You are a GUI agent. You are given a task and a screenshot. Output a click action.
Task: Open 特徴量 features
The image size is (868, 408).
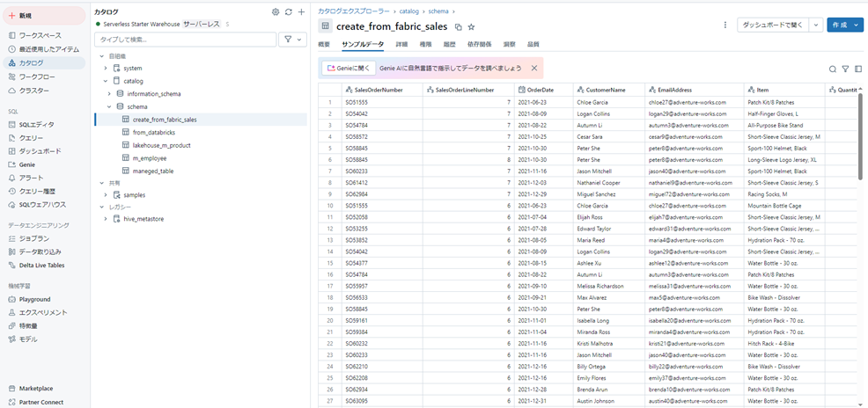coord(44,325)
